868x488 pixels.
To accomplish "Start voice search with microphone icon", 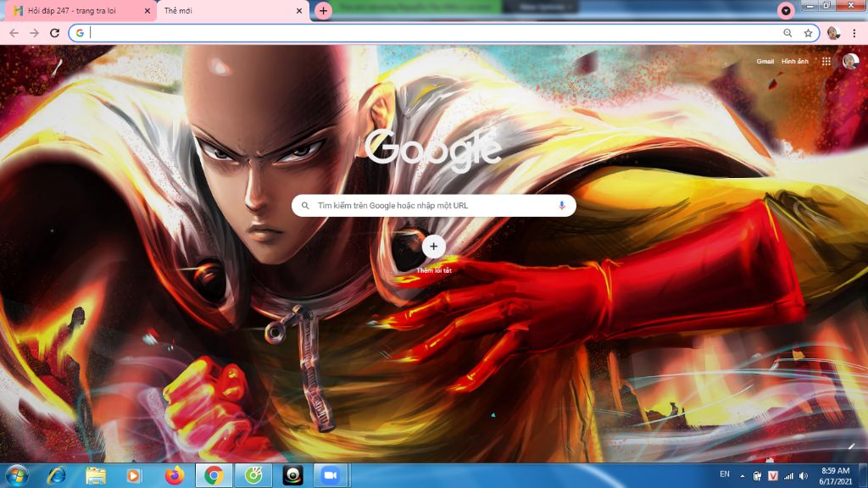I will coord(562,205).
